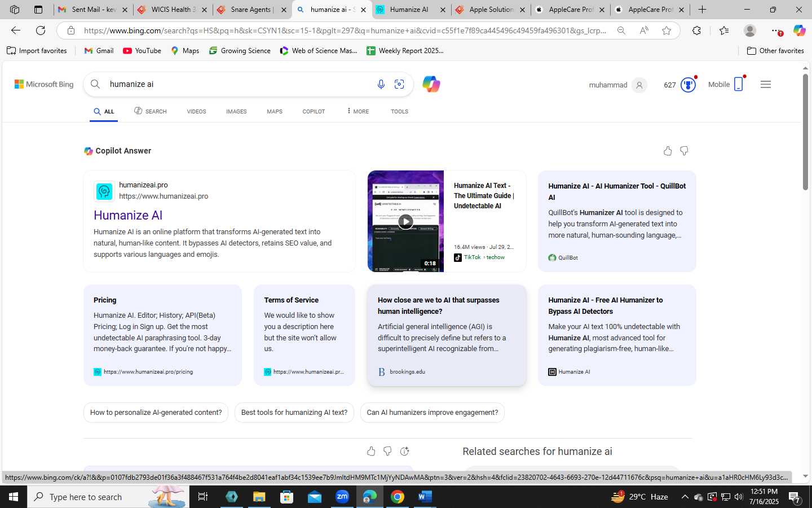Open muhammad account name link
Screen dimensions: 812x508
point(608,85)
